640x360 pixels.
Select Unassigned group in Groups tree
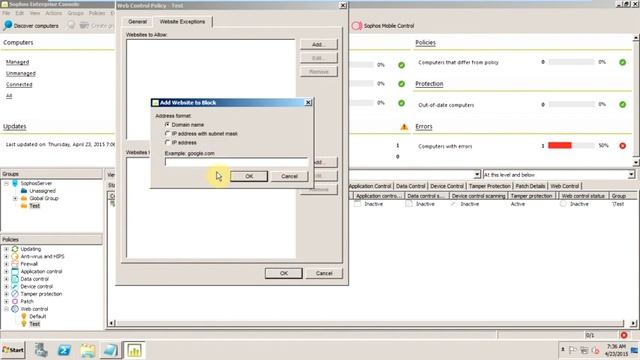[x=42, y=191]
